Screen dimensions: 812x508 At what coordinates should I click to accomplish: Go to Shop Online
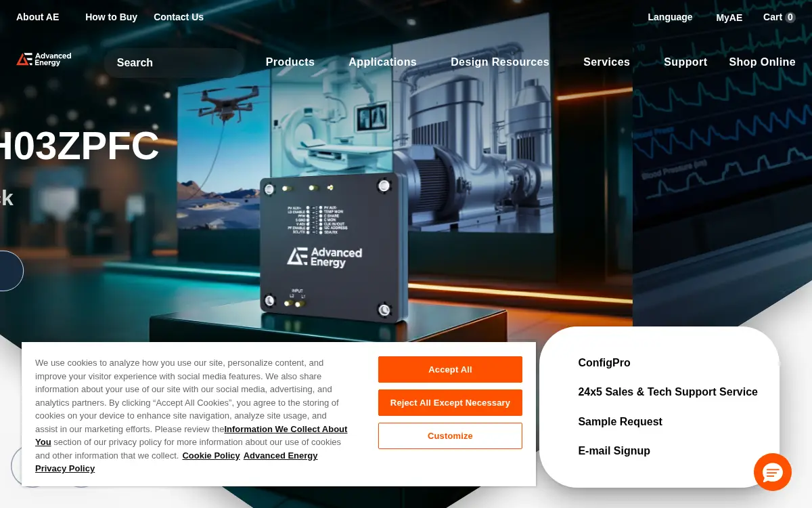pyautogui.click(x=762, y=62)
